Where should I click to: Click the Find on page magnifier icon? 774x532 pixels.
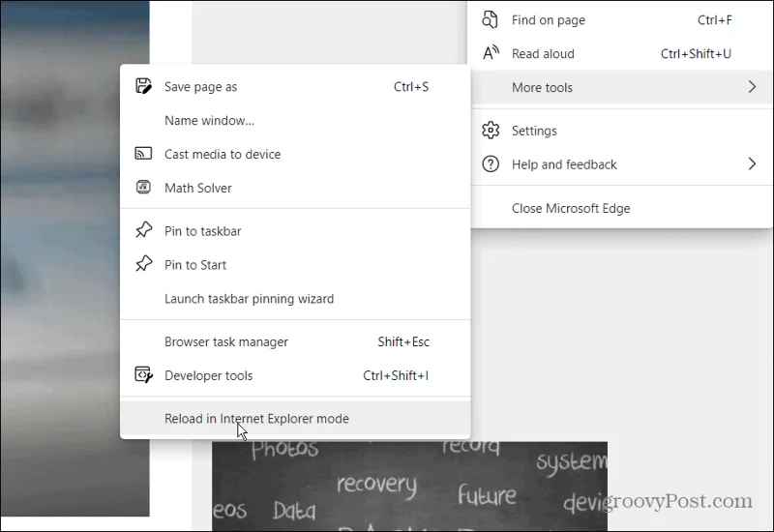[x=490, y=19]
